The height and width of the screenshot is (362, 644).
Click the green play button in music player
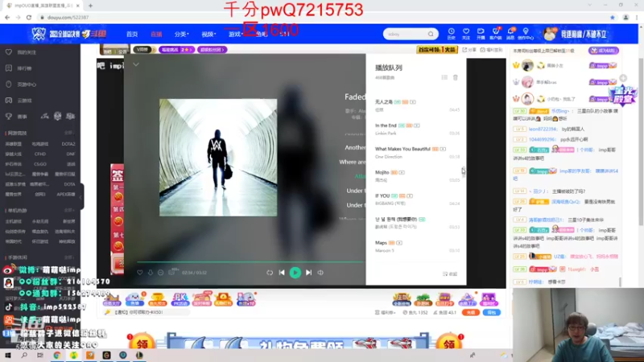pos(295,273)
